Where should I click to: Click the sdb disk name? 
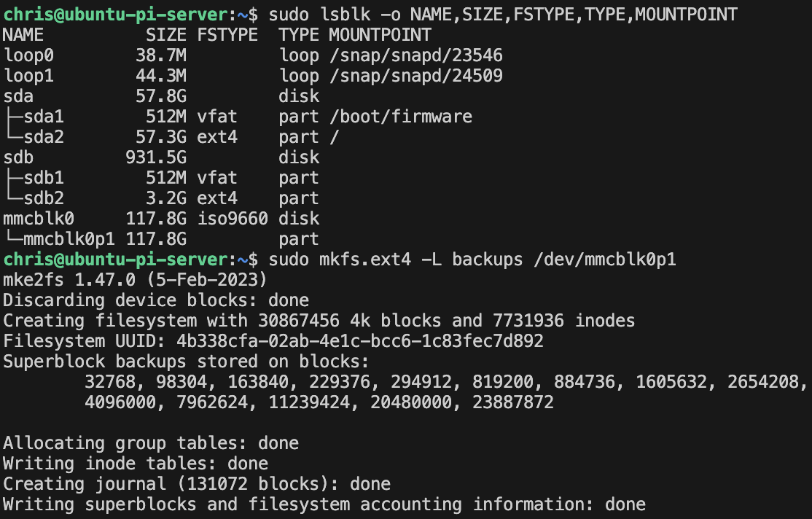pyautogui.click(x=18, y=157)
